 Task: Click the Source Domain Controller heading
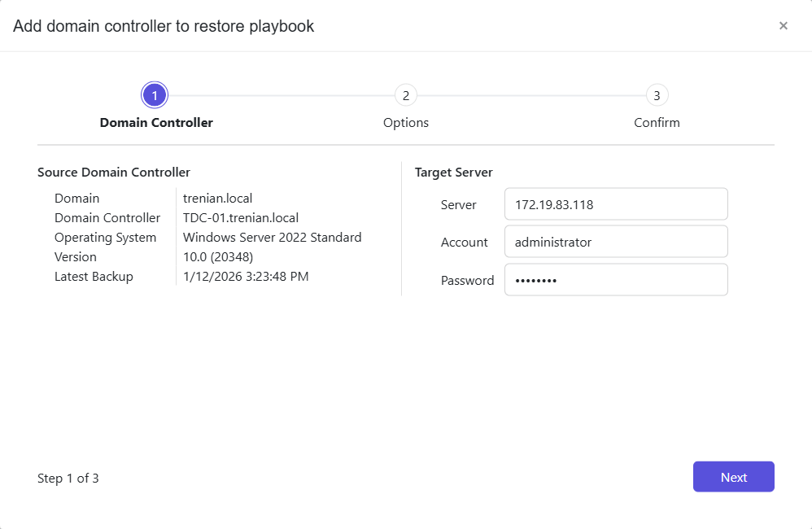(113, 172)
